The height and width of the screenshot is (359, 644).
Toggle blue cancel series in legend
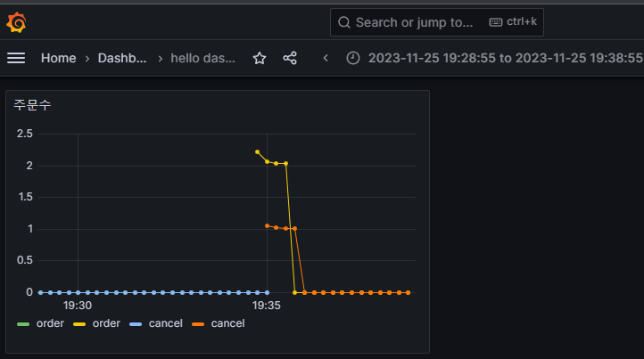pyautogui.click(x=166, y=323)
